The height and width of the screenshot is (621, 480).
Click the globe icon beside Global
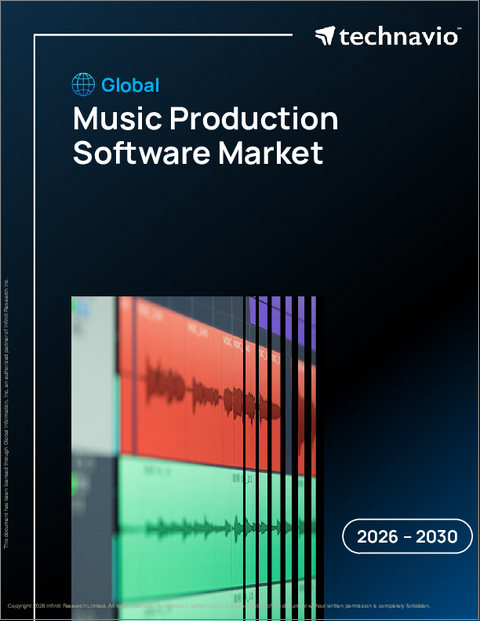[83, 84]
